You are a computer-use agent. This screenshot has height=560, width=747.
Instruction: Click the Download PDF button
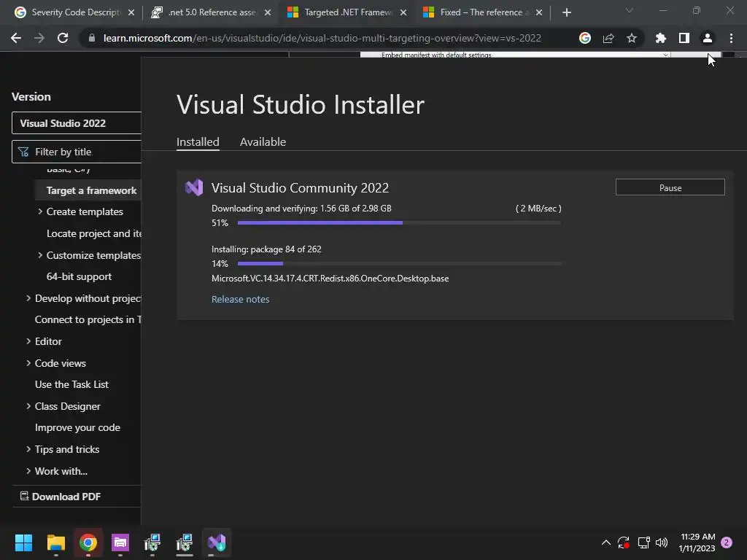tap(60, 497)
